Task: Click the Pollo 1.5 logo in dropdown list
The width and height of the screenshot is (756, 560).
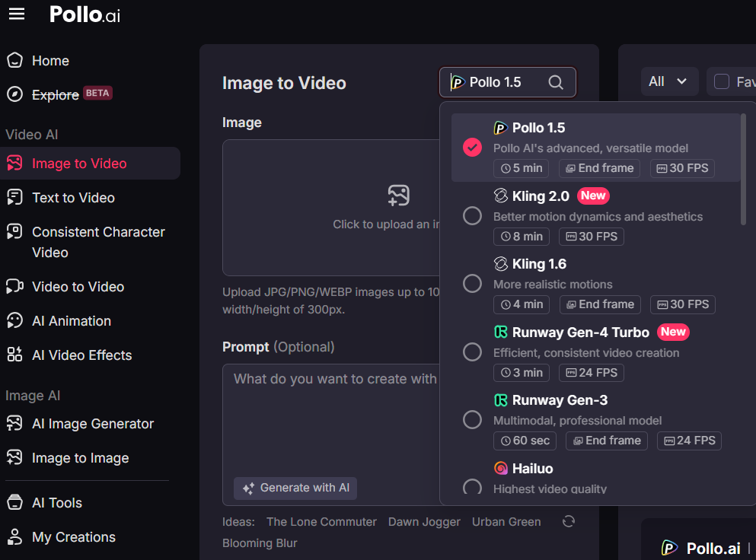Action: 500,128
